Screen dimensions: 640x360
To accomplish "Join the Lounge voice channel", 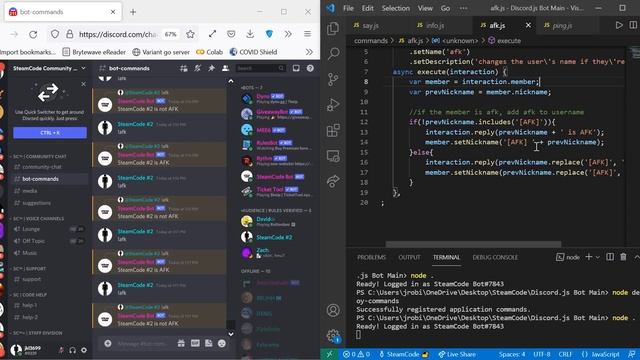I will click(x=48, y=229).
